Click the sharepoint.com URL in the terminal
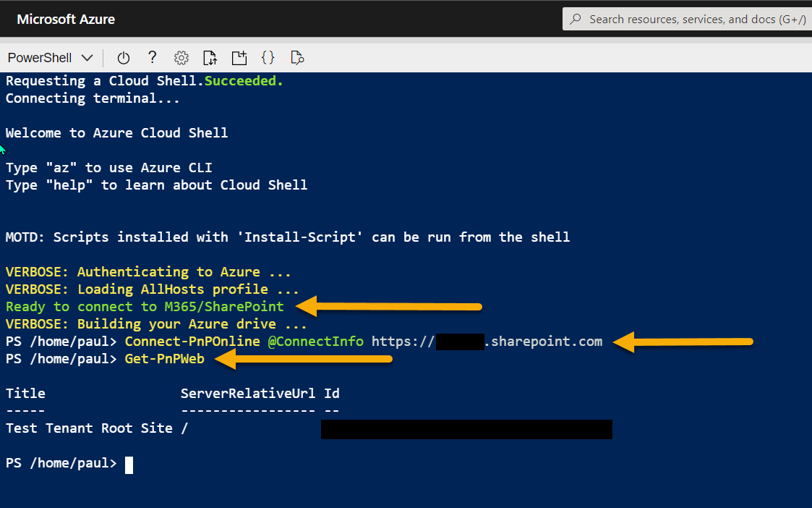 coord(542,342)
